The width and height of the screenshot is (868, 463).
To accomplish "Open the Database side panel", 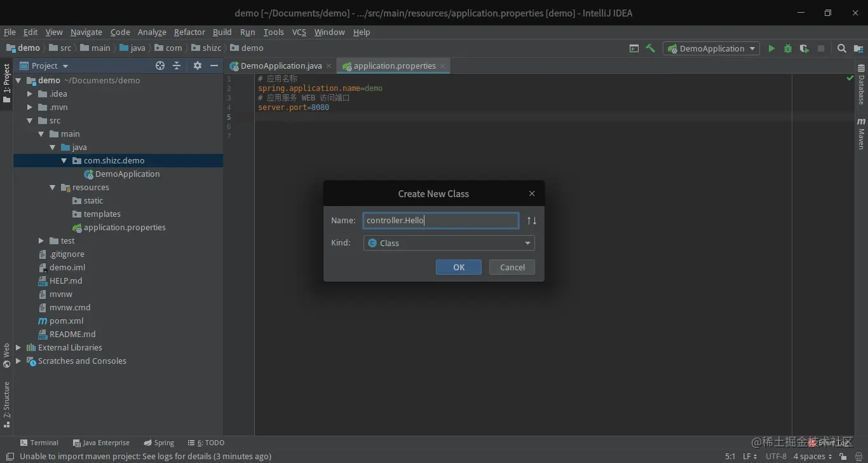I will coord(861,84).
